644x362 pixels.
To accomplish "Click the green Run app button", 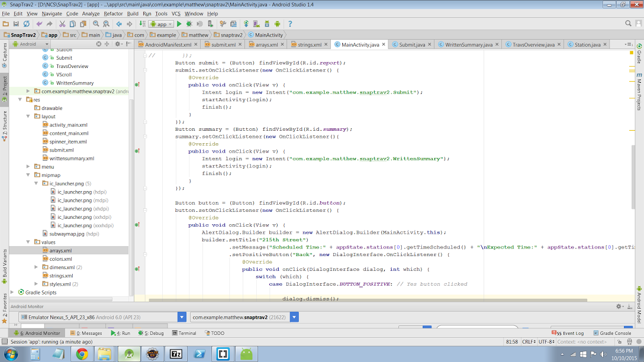I will coord(179,24).
